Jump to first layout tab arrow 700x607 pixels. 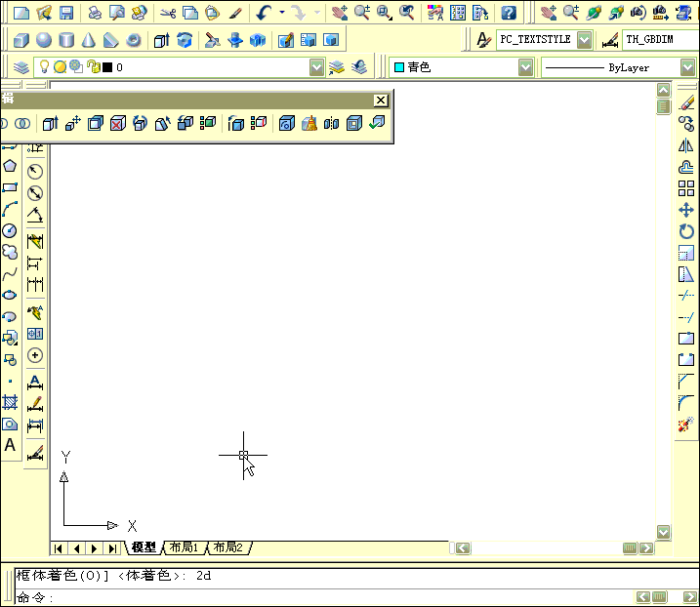tap(59, 548)
